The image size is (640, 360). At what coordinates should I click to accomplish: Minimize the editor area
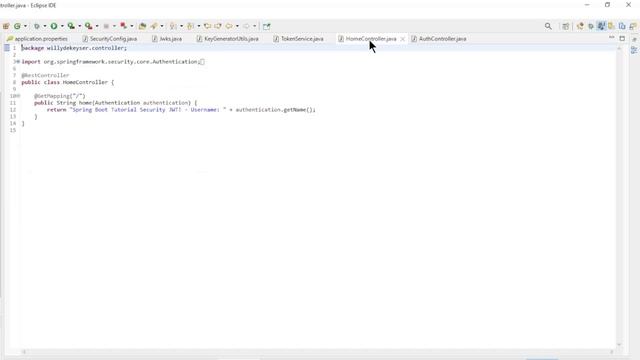(611, 38)
